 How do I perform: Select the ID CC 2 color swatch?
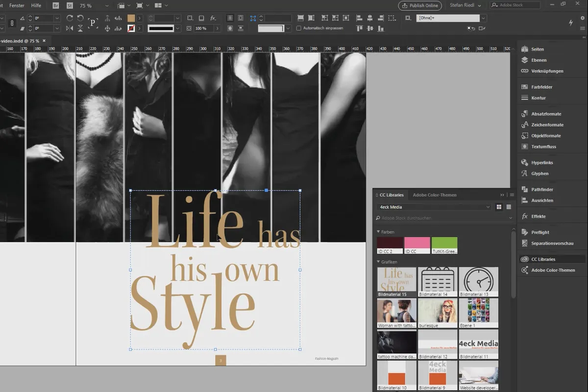click(390, 245)
